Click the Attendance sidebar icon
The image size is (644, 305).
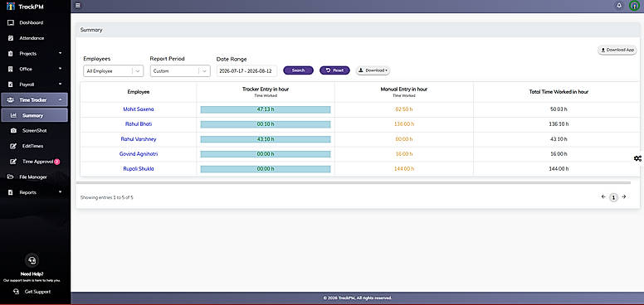pyautogui.click(x=11, y=38)
